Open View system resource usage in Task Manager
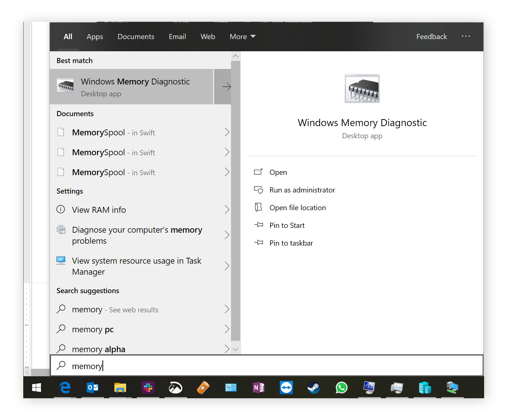 (x=136, y=266)
